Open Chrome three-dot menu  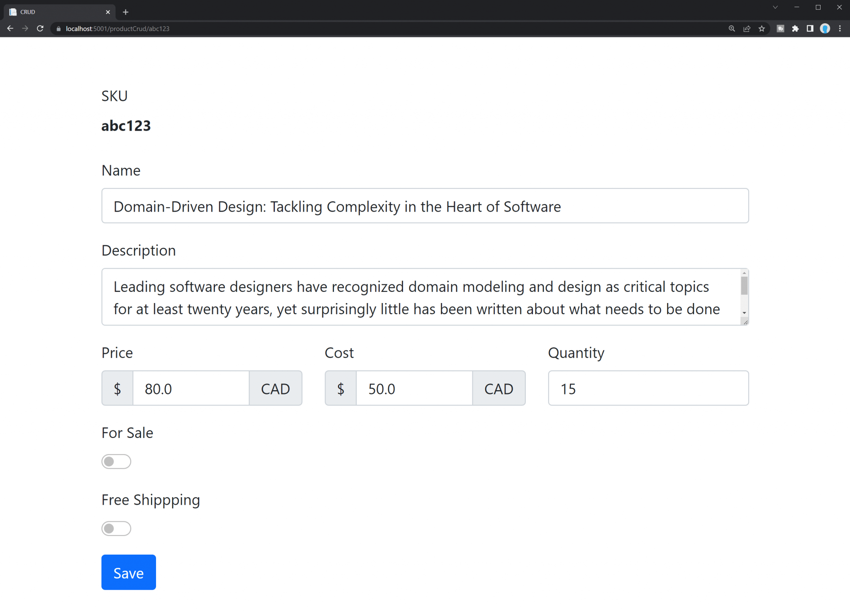click(x=840, y=29)
